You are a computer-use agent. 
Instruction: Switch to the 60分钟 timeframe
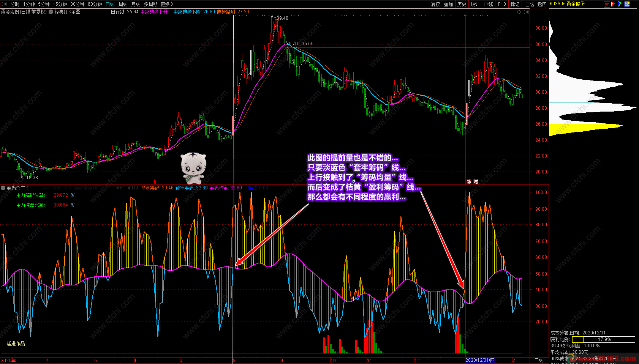[x=95, y=4]
